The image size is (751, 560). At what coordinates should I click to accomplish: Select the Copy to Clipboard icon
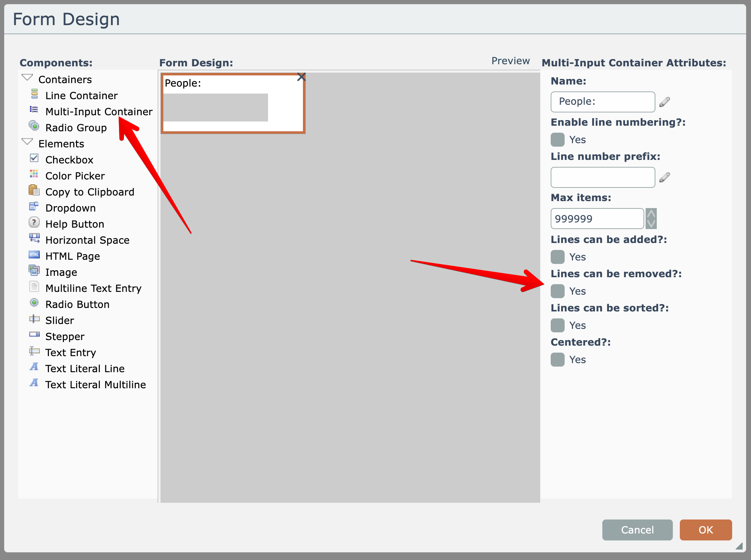34,190
